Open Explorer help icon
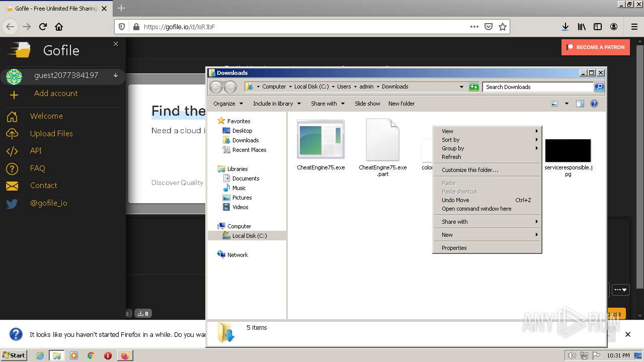Image resolution: width=644 pixels, height=362 pixels. pyautogui.click(x=594, y=104)
